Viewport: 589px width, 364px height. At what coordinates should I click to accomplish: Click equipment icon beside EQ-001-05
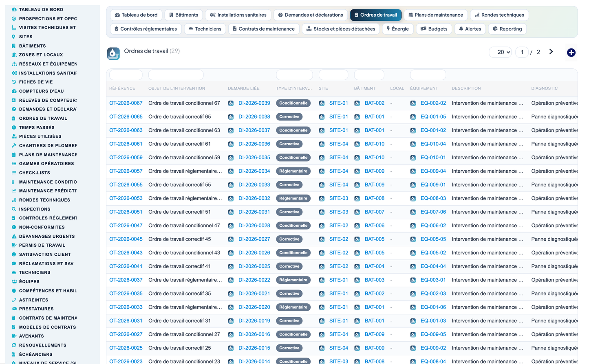(413, 117)
